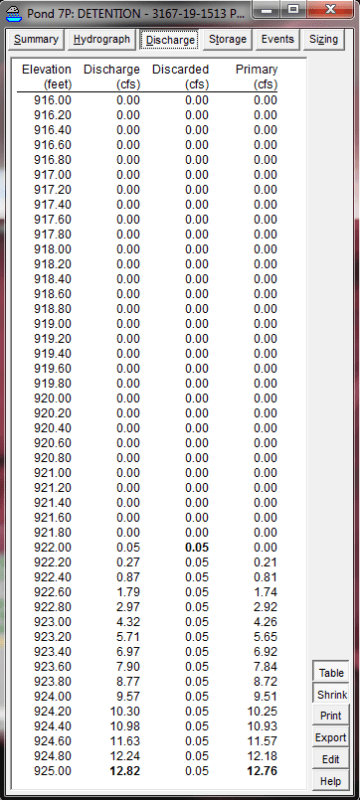
Task: Click primary value 4.26
Action: [x=265, y=621]
